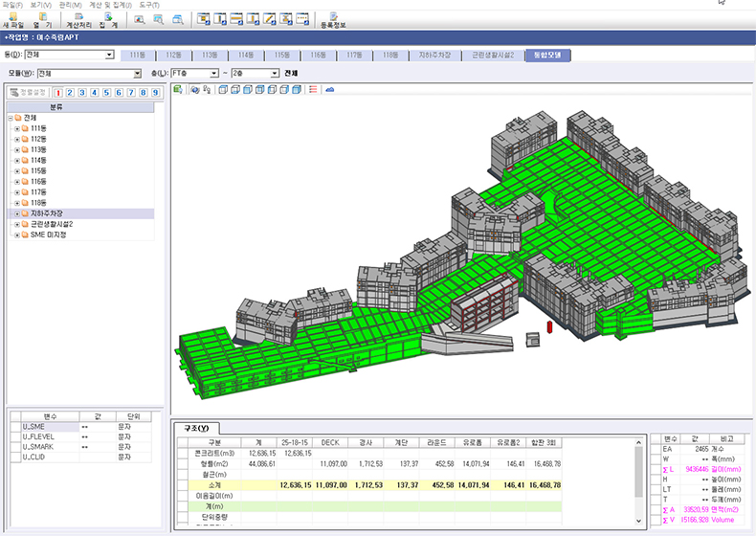The image size is (756, 536).
Task: Open 등록정보 from the toolbar
Action: tap(333, 20)
